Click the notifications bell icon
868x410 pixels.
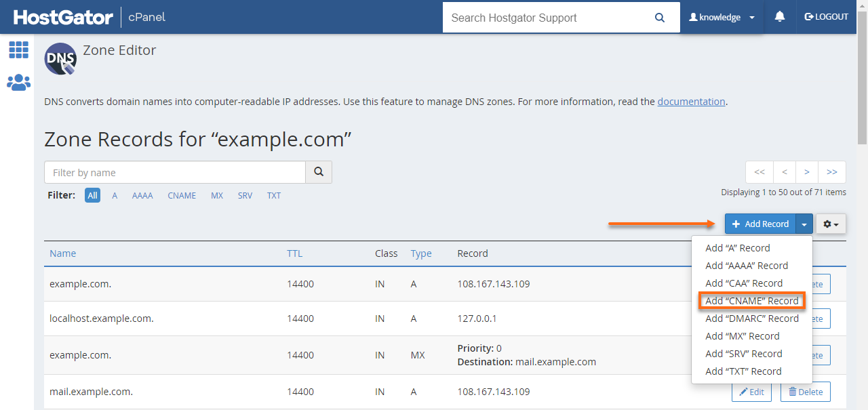coord(780,17)
